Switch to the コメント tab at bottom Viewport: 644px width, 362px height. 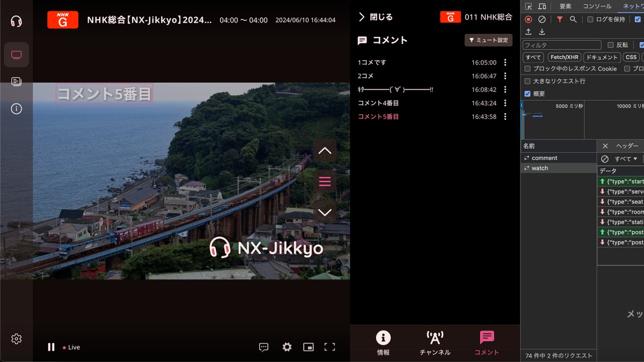(x=487, y=343)
